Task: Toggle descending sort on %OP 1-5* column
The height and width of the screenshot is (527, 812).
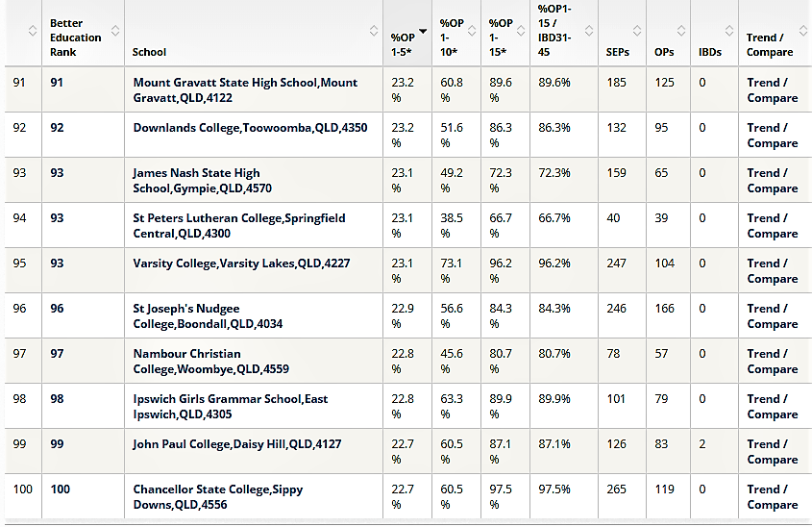Action: (423, 31)
